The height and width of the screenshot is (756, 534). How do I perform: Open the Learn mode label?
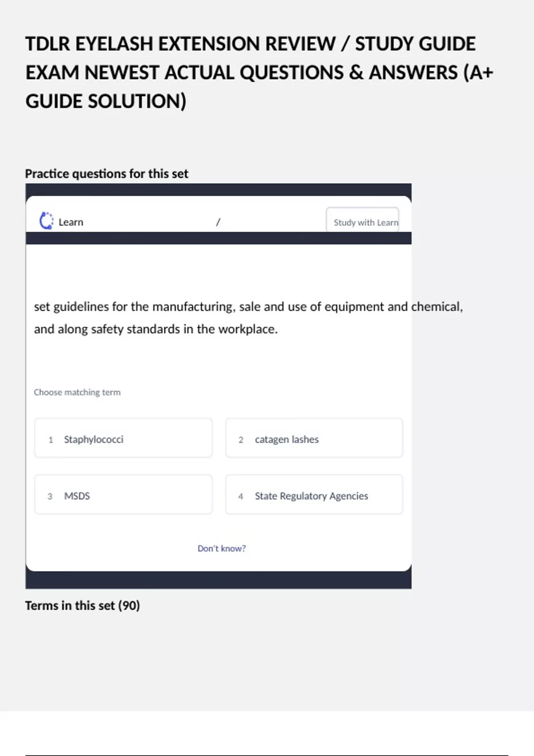[x=71, y=222]
